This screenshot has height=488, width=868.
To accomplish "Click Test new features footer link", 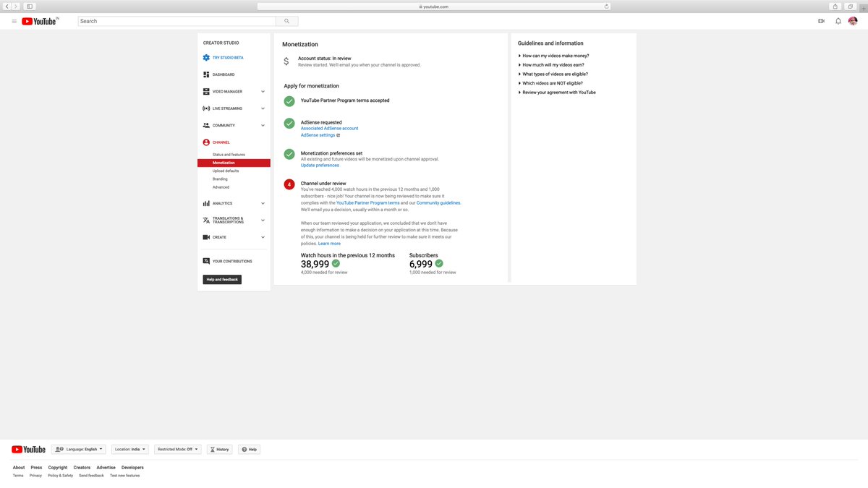I will coord(125,476).
